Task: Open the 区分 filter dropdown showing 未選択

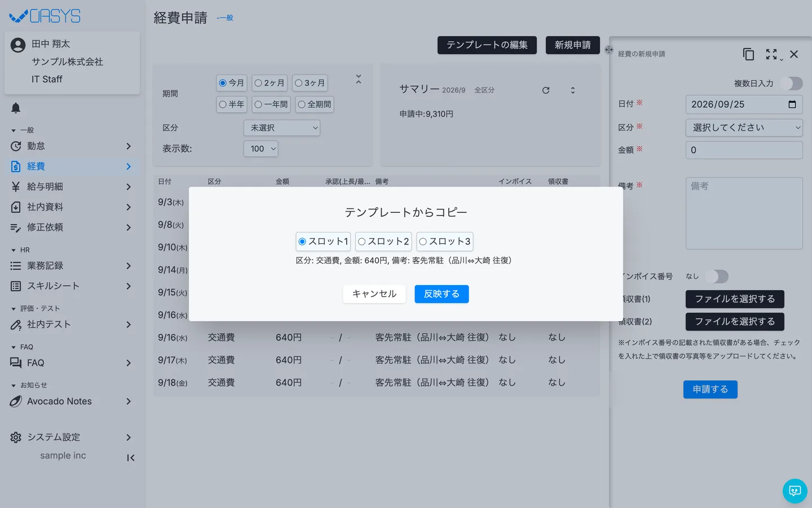Action: click(x=282, y=128)
